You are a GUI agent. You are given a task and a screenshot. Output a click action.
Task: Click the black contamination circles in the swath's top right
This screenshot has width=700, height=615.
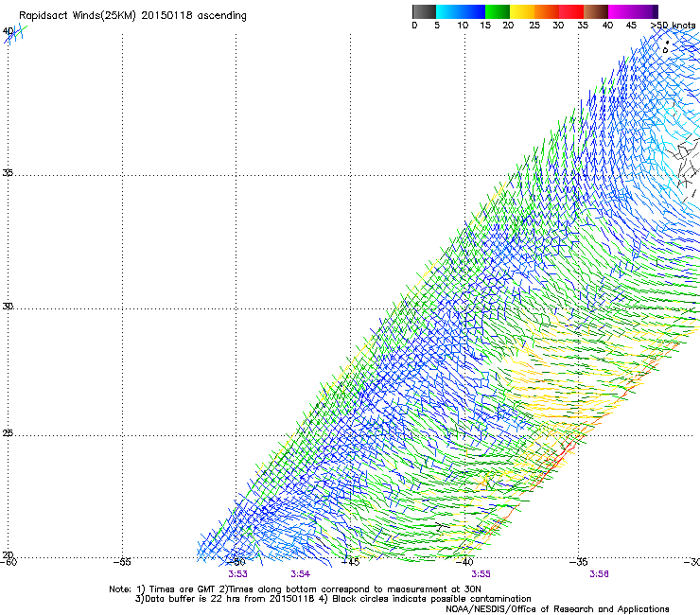[x=666, y=47]
